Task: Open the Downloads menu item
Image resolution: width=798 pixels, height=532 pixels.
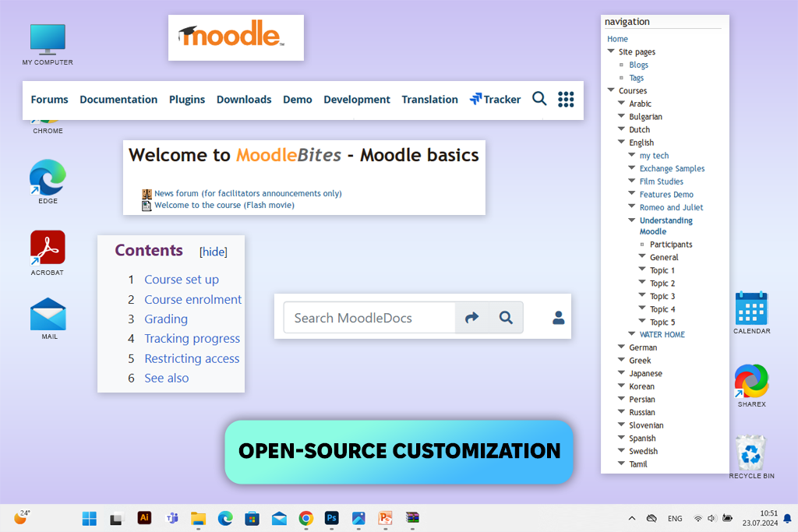Action: tap(244, 99)
